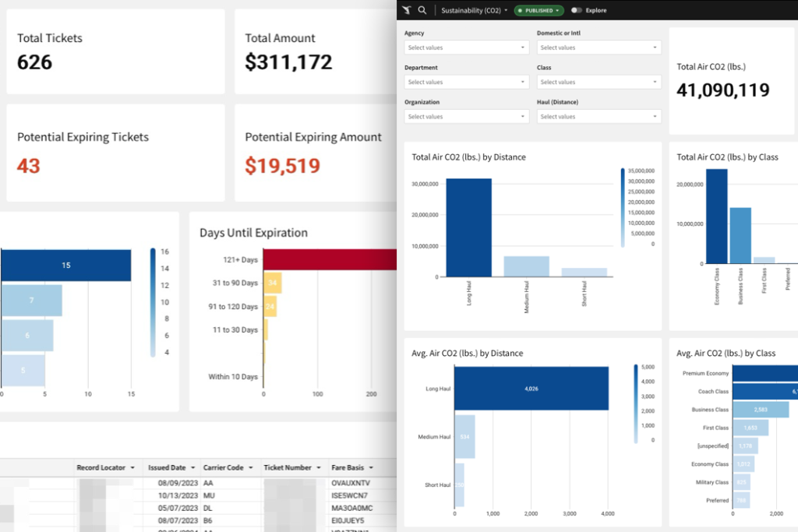Viewport: 798px width, 532px height.
Task: Expand the Haul (Distance) filter dropdown
Action: pos(598,117)
